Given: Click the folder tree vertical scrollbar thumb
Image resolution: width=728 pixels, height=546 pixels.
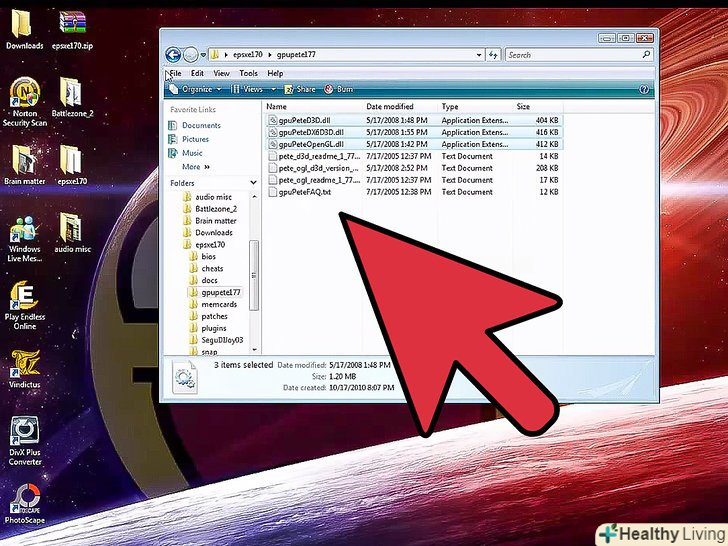Looking at the screenshot, I should [x=254, y=275].
